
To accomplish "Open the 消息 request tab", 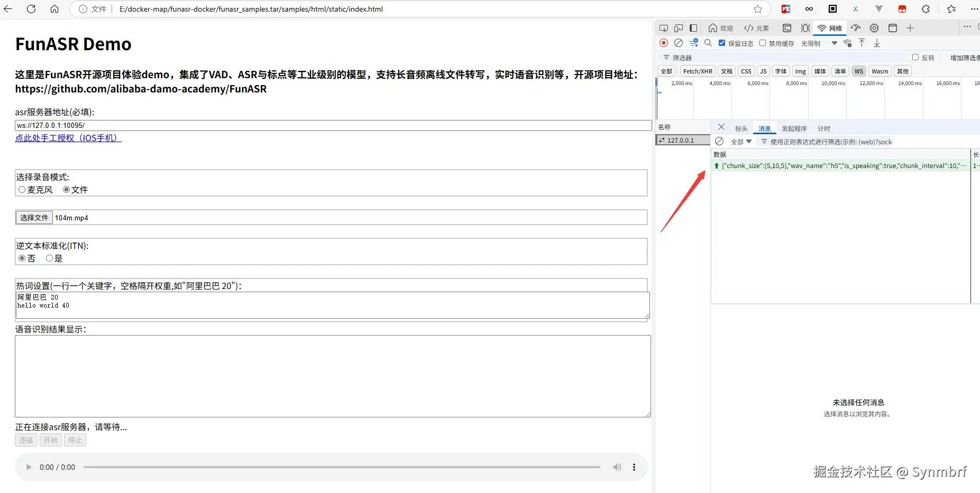I will pos(765,128).
